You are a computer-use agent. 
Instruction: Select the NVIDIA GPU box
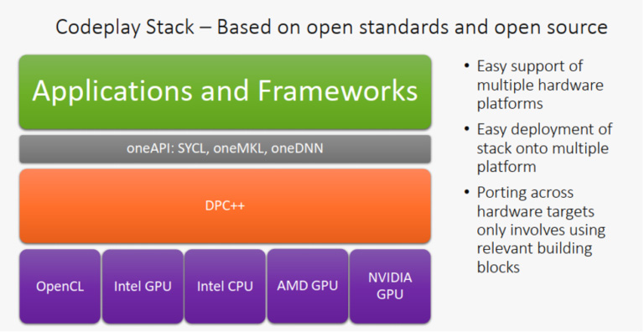point(390,286)
